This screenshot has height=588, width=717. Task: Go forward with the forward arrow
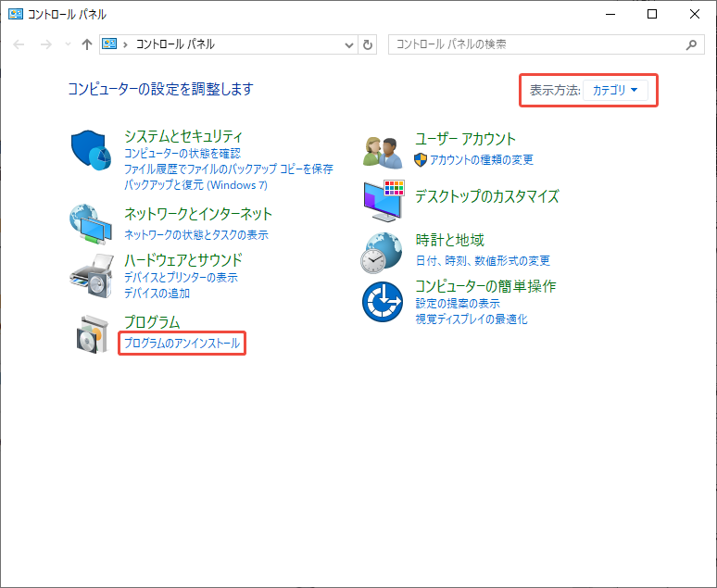click(45, 44)
